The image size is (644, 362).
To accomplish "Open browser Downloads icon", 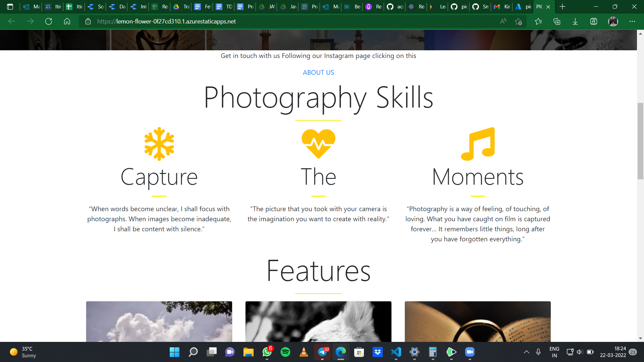I will click(575, 21).
